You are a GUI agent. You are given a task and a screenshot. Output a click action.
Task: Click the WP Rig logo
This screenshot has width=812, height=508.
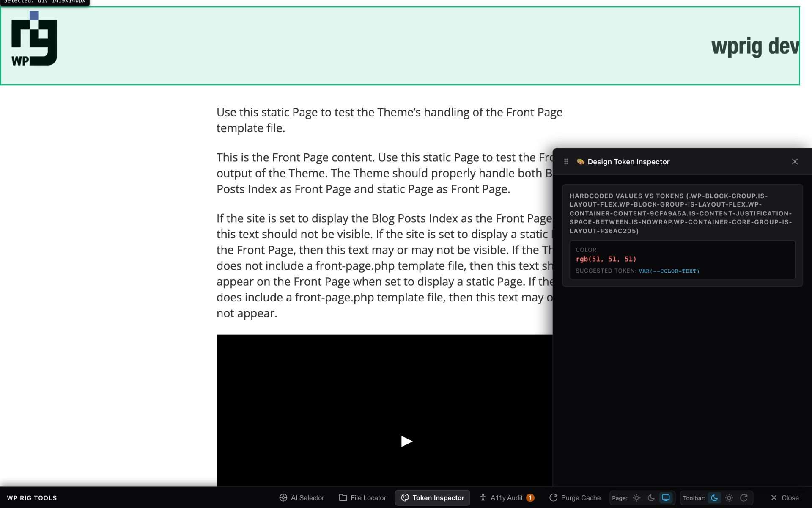(x=34, y=39)
